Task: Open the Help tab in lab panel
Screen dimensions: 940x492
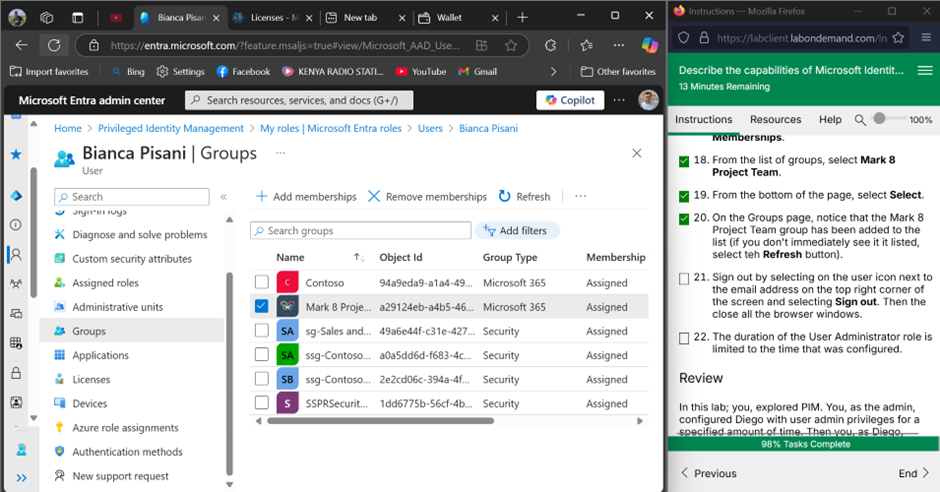Action: 830,119
